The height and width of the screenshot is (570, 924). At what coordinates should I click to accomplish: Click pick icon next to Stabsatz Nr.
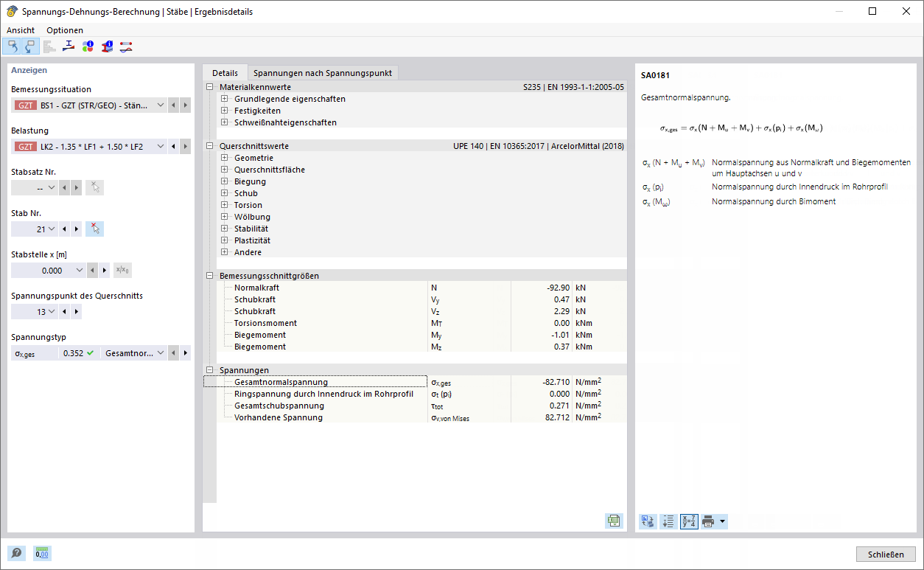click(x=94, y=187)
